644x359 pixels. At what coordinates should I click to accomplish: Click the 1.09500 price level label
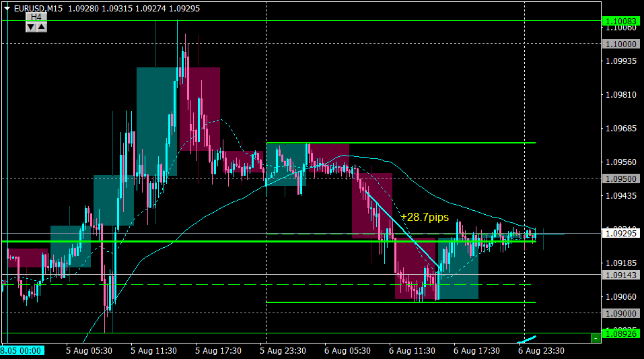click(x=621, y=179)
